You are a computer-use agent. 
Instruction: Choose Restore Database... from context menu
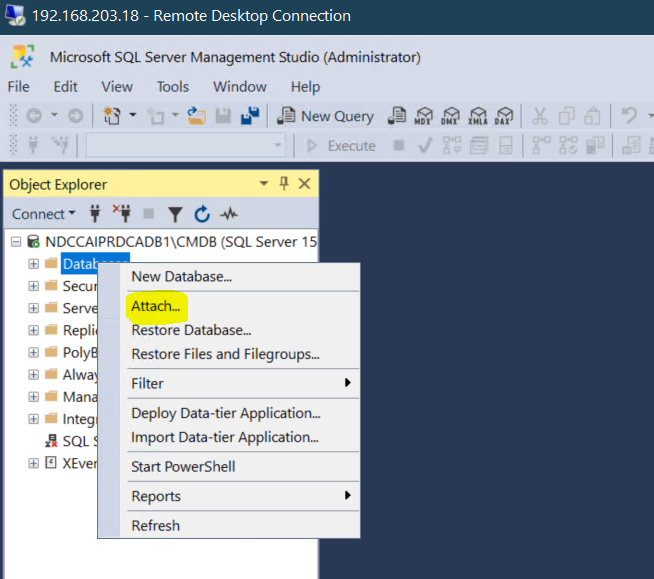(229, 330)
